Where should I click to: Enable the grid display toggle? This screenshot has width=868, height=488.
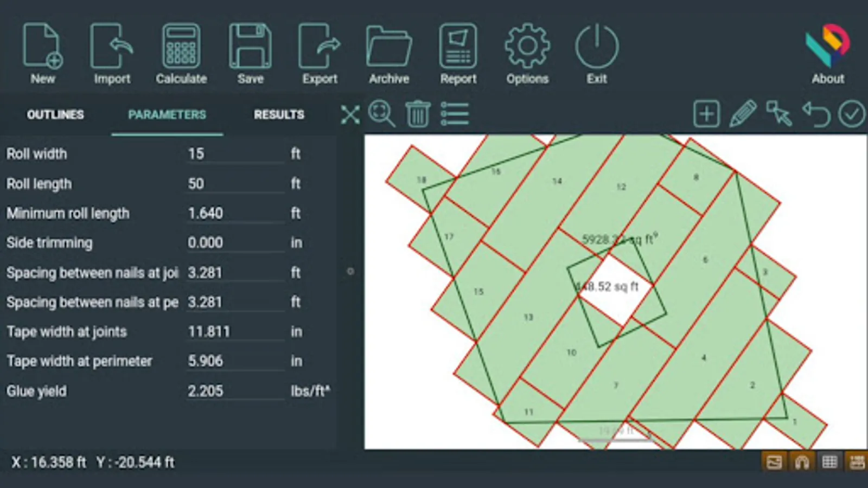(x=829, y=462)
